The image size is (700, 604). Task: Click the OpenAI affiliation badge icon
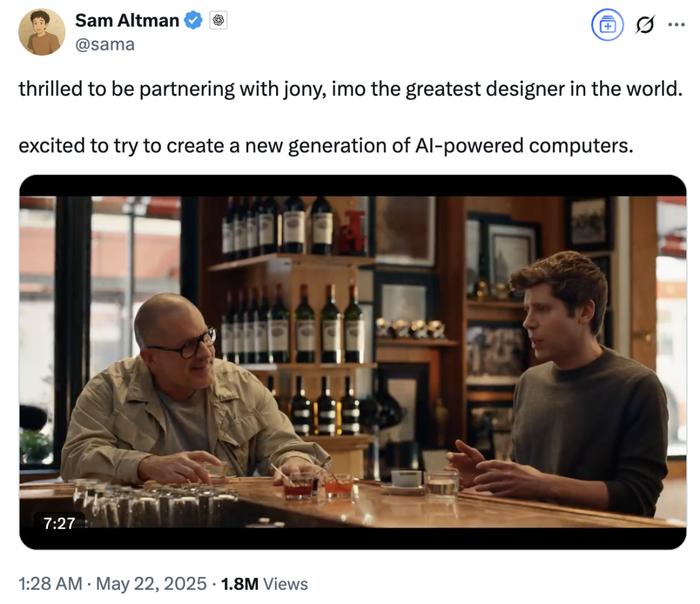(x=218, y=21)
